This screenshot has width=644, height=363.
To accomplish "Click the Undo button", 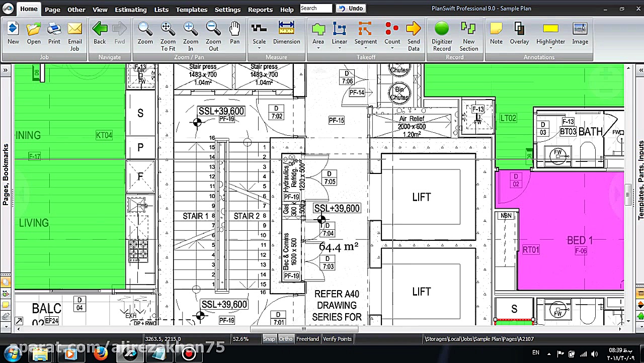I will [x=351, y=8].
